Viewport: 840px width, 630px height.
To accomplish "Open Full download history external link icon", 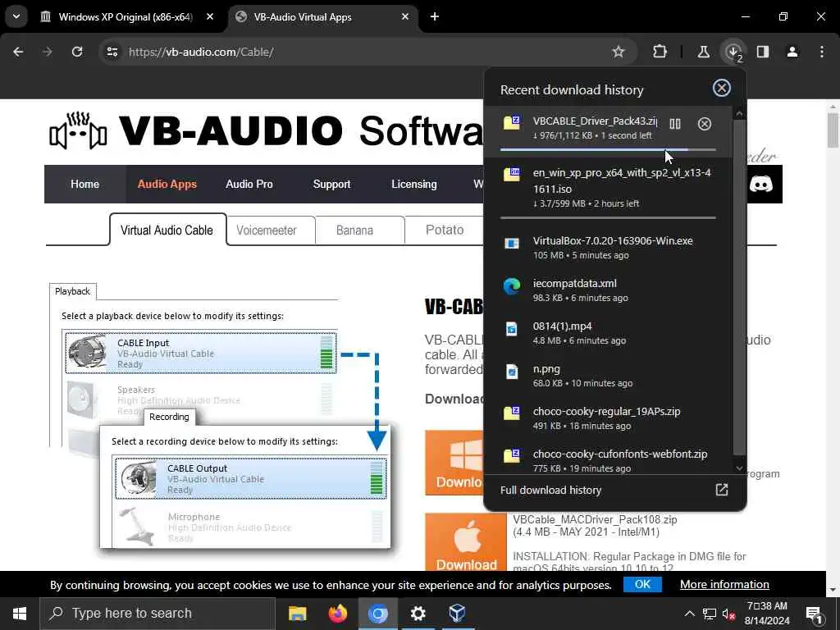I will [x=722, y=490].
